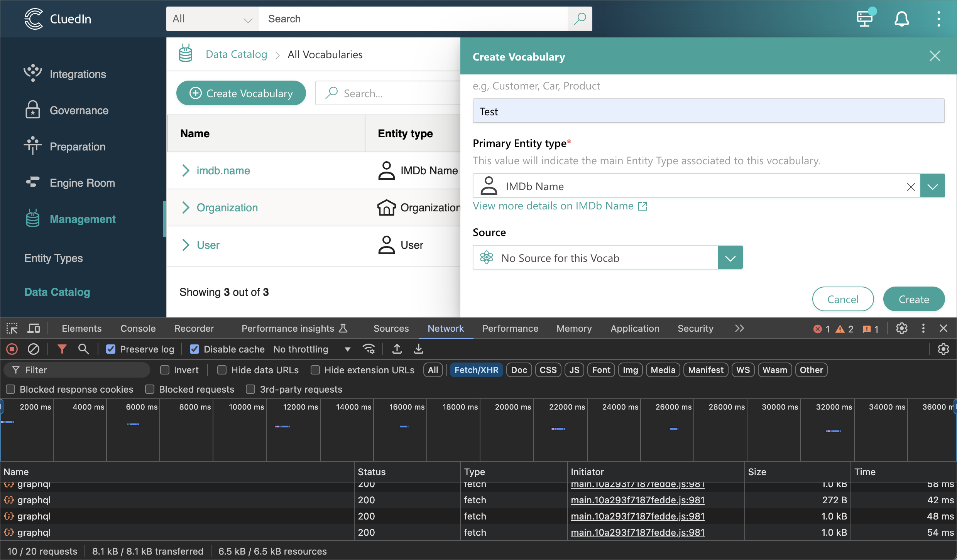Viewport: 957px width, 560px height.
Task: Open the Primary Entity type dropdown arrow
Action: tap(932, 186)
